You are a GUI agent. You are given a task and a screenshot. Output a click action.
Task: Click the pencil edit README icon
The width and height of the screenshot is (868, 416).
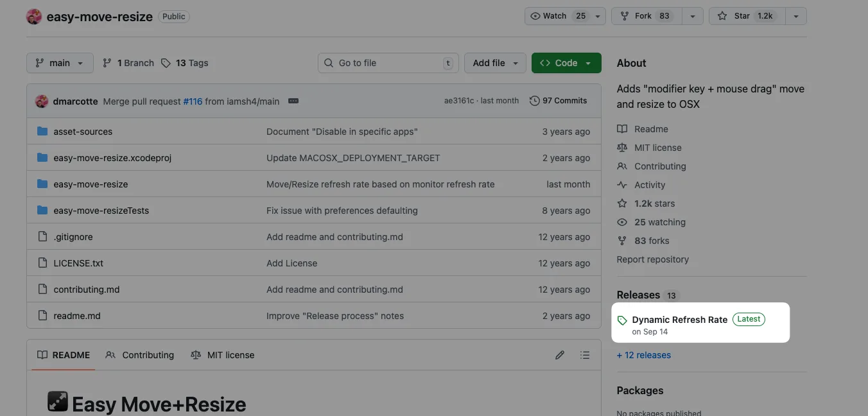pos(560,355)
